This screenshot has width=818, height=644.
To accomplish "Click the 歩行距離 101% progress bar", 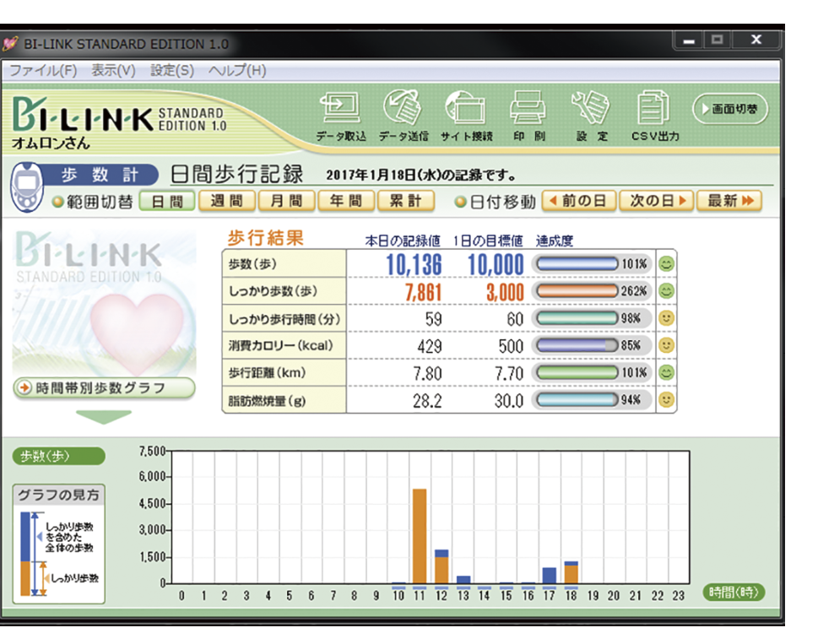I will [x=577, y=372].
